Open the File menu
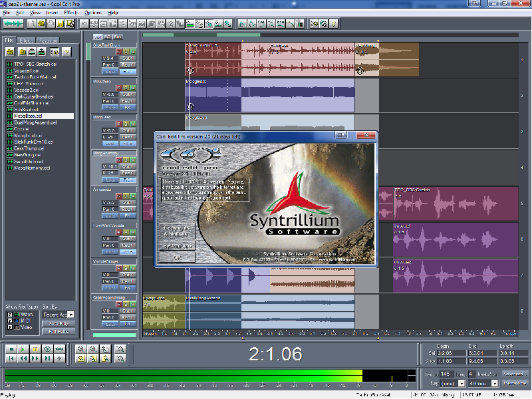This screenshot has width=532, height=399. pos(6,13)
